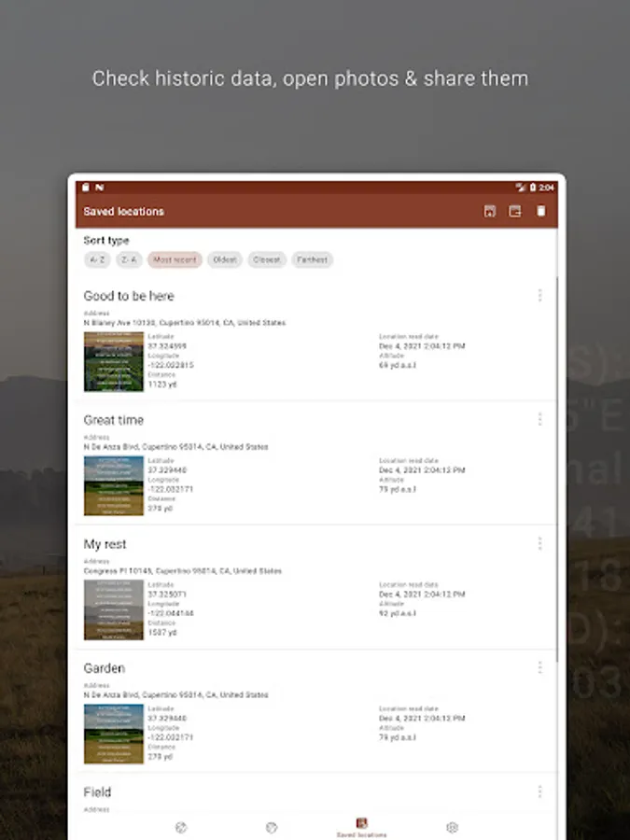
Task: Select the Saved locations bottom tab
Action: [x=361, y=828]
